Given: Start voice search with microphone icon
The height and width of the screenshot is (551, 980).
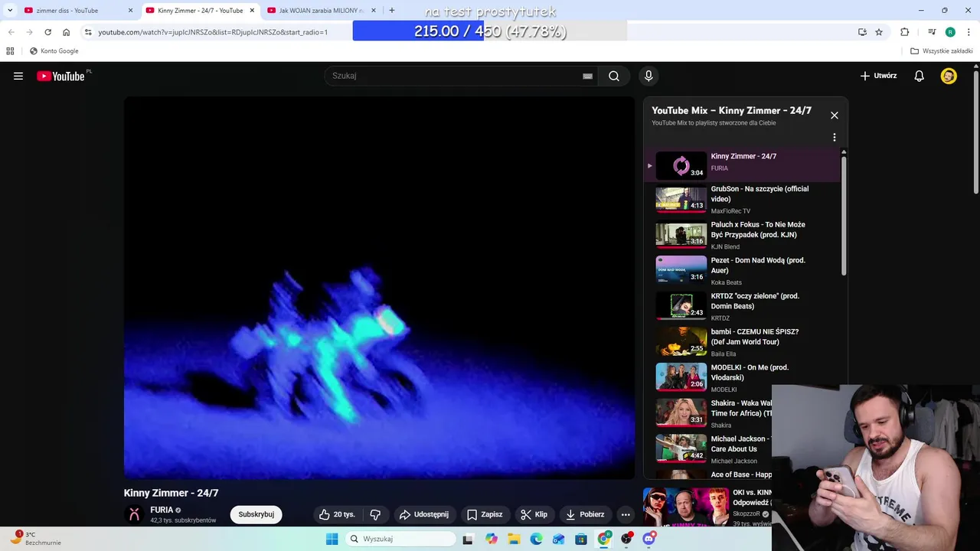Looking at the screenshot, I should pyautogui.click(x=648, y=76).
